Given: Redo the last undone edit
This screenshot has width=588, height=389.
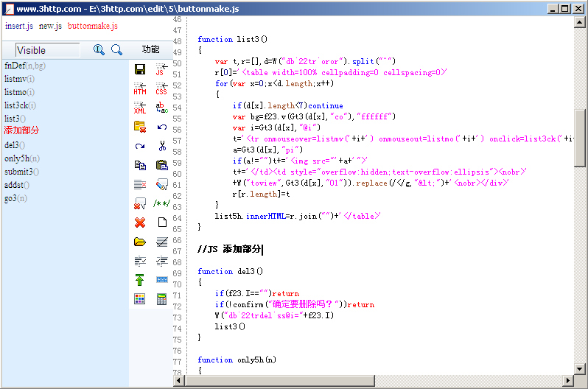Looking at the screenshot, I should 140,146.
